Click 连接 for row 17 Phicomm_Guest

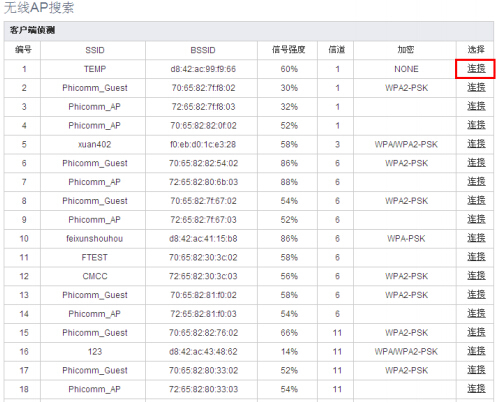coord(476,370)
